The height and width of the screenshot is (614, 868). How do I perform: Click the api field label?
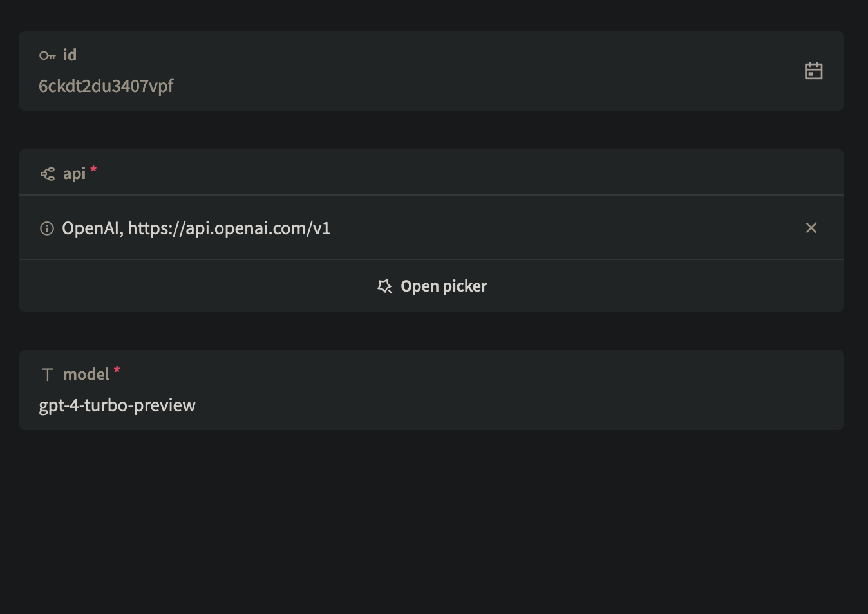(74, 174)
